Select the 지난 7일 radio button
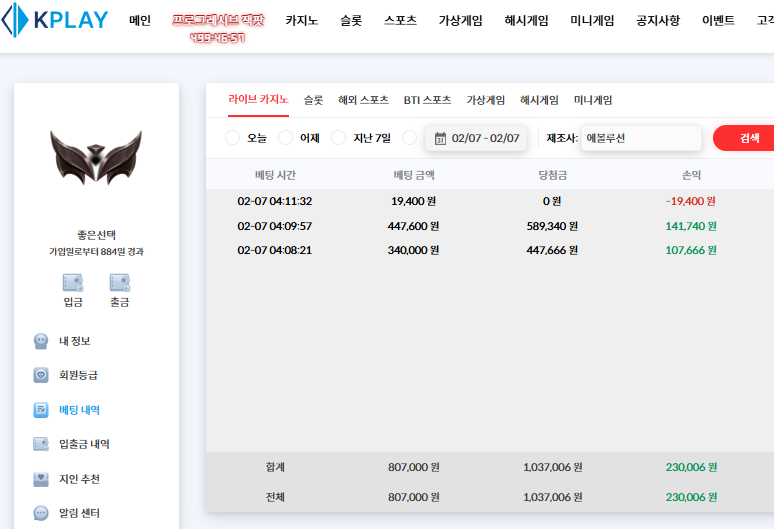Image resolution: width=774 pixels, height=529 pixels. click(339, 138)
